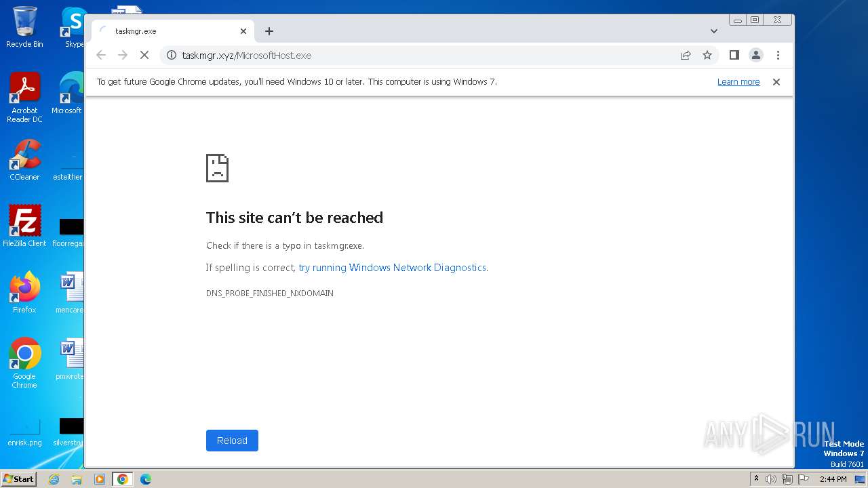This screenshot has height=488, width=868.
Task: View site information icon in address bar
Action: point(172,55)
